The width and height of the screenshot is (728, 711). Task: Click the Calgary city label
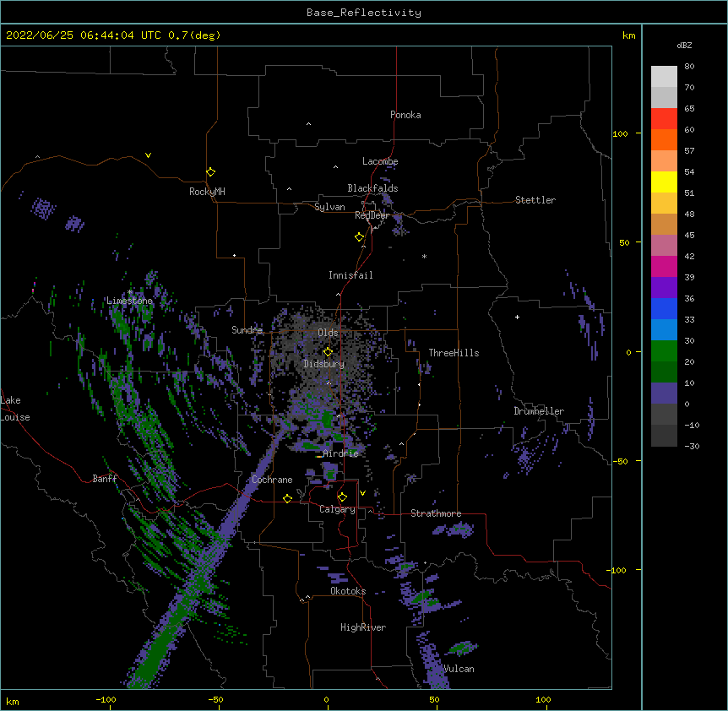[337, 509]
